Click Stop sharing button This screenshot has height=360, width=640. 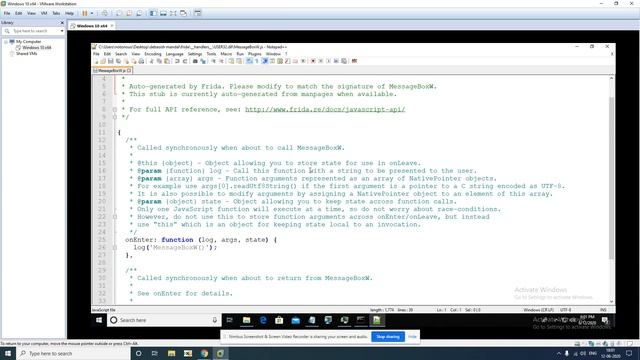(x=388, y=337)
